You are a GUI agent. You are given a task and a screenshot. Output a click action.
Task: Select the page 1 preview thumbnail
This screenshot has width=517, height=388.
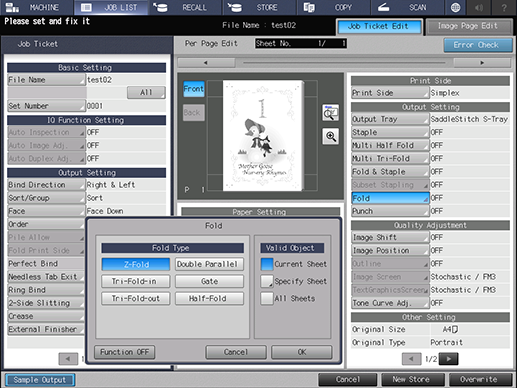263,135
